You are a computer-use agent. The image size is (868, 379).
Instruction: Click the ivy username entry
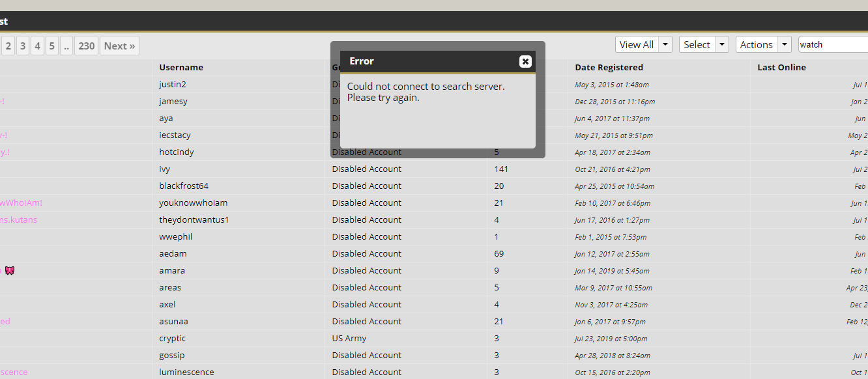click(x=164, y=169)
